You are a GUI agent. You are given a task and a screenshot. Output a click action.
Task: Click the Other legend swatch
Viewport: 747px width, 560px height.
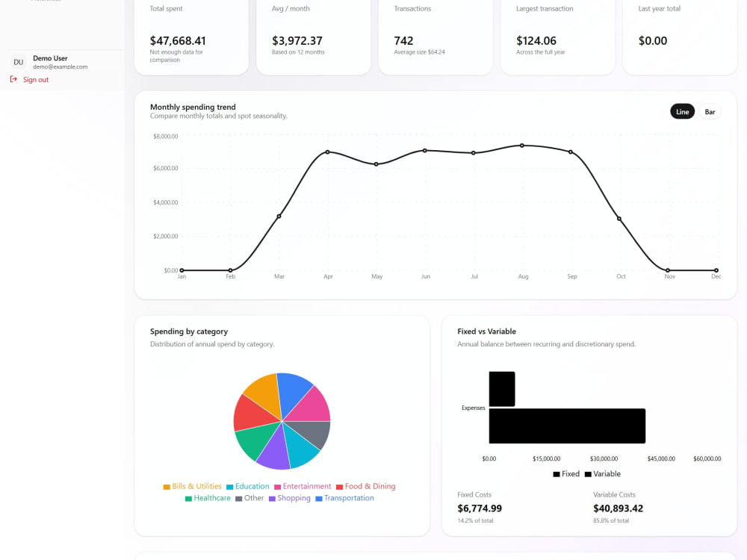coord(239,499)
